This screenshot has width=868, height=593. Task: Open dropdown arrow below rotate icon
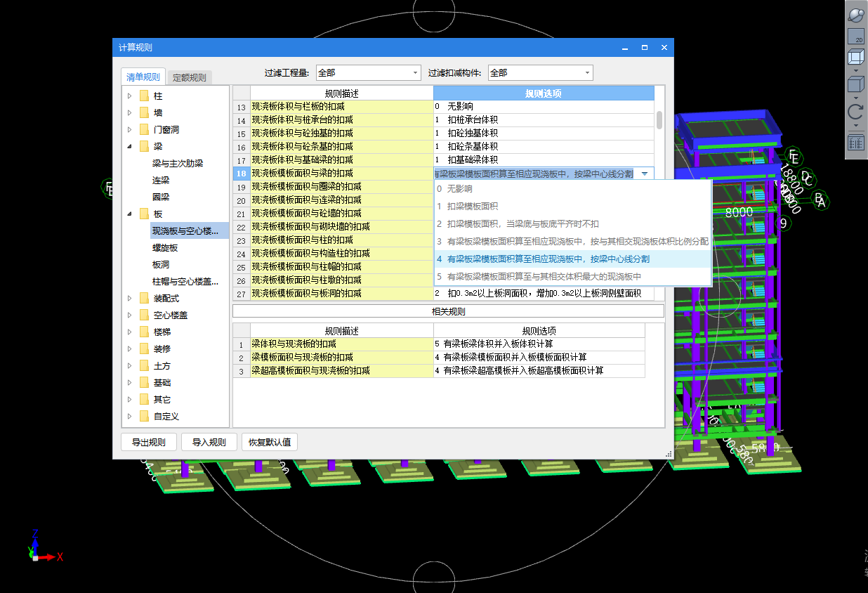pos(856,126)
